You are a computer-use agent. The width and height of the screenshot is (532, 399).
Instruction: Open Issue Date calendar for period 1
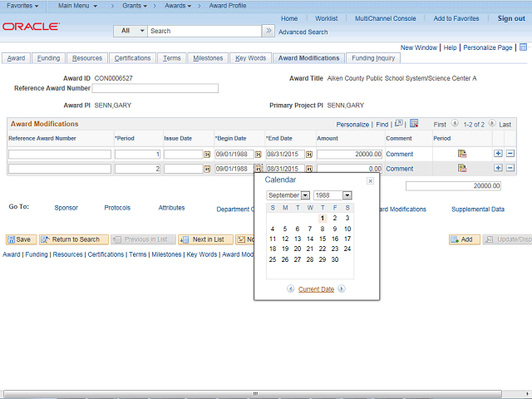[x=207, y=155]
